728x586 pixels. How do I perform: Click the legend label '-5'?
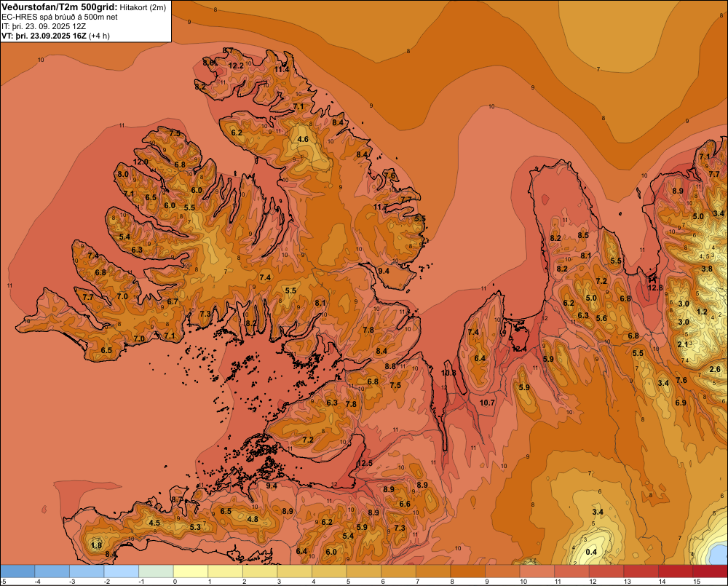3,582
